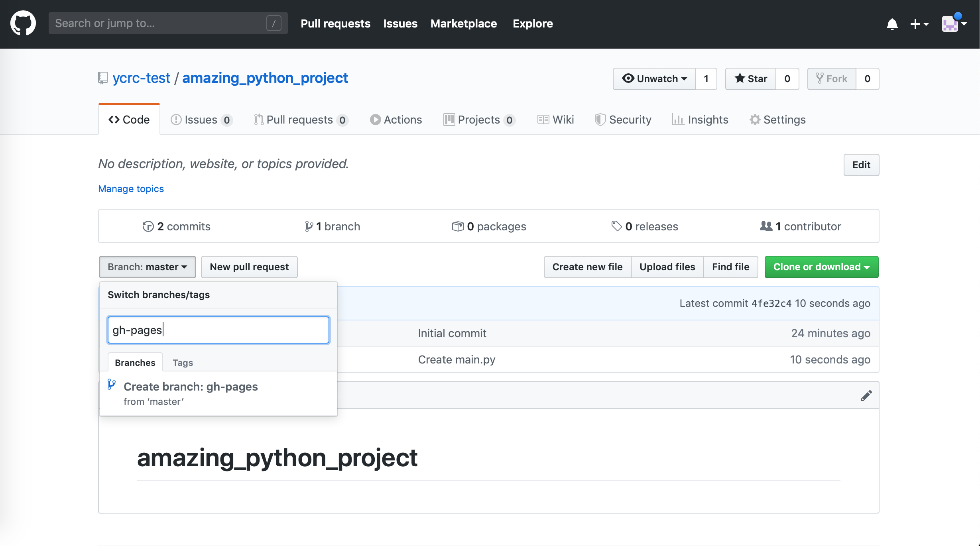Click Edit description button
The width and height of the screenshot is (980, 546).
click(x=861, y=165)
